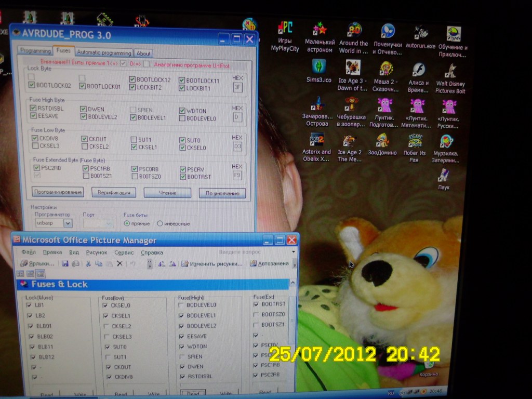Toggle CKDIV8 checkbox in AVRDUDE_PROG

pyautogui.click(x=35, y=138)
